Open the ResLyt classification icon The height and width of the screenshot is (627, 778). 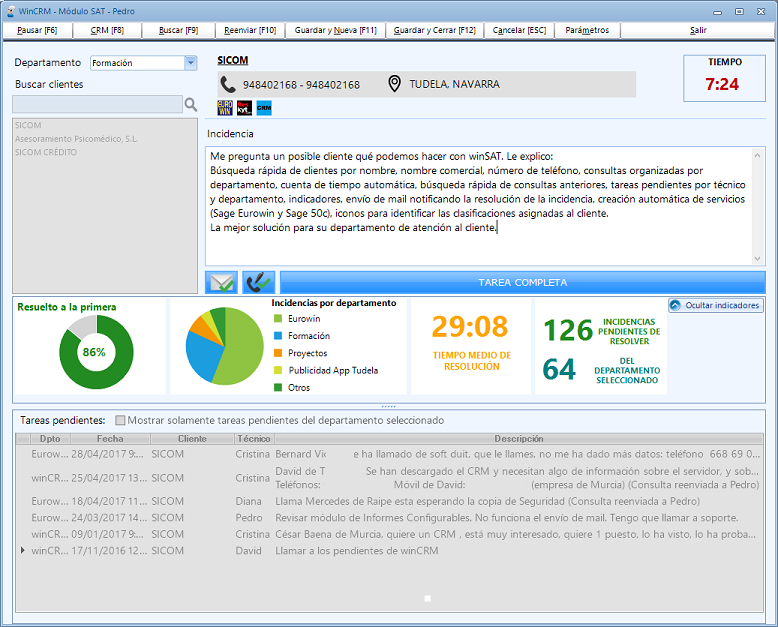pos(244,108)
